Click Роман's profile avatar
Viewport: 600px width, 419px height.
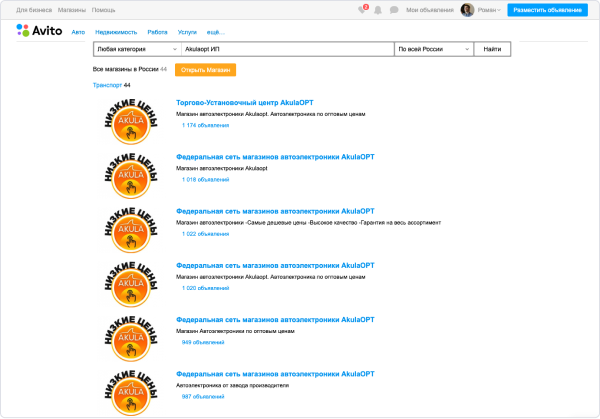coord(466,10)
